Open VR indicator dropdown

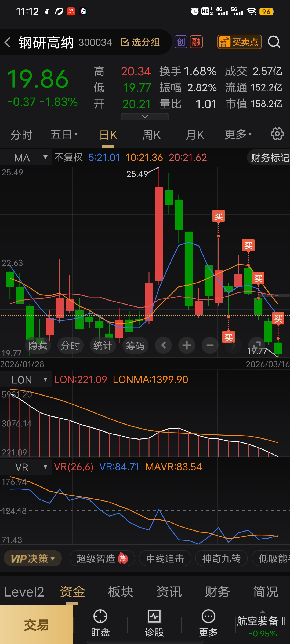tap(26, 467)
